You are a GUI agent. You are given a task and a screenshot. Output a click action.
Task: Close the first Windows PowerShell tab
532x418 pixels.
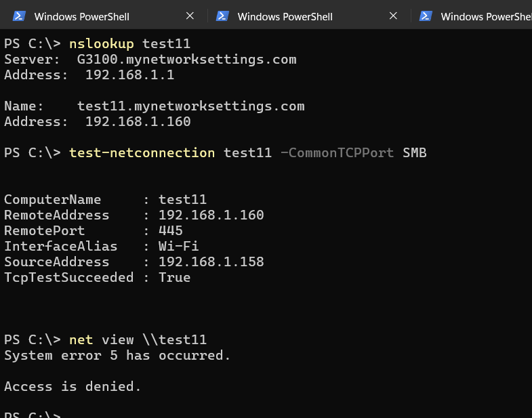[190, 16]
